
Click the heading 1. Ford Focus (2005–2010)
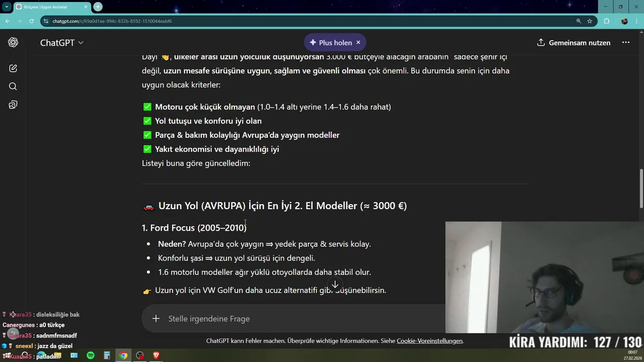(x=194, y=228)
